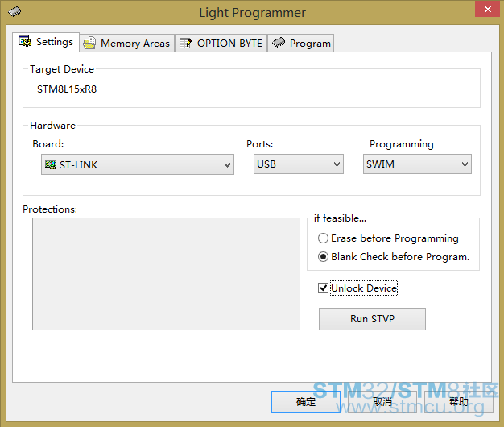Click the Light Programmer title bar chip icon

tap(14, 12)
